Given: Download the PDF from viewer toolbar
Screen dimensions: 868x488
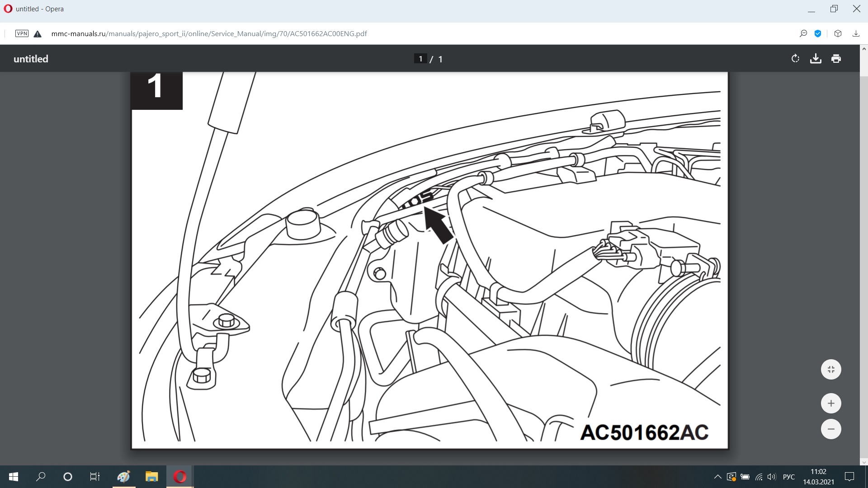Looking at the screenshot, I should coord(816,59).
